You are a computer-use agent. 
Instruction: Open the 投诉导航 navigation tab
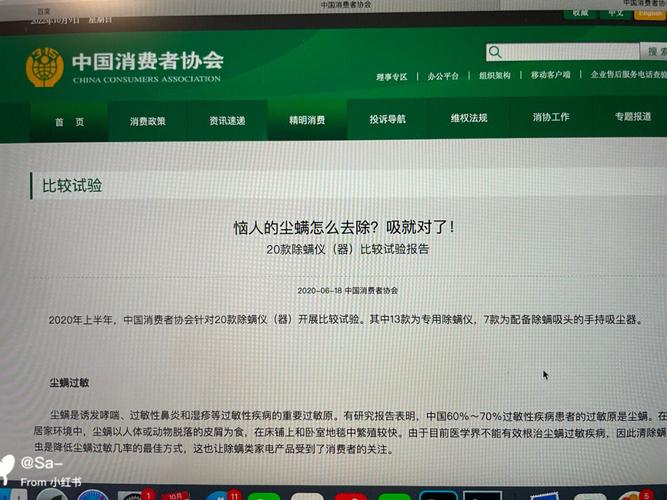point(387,119)
